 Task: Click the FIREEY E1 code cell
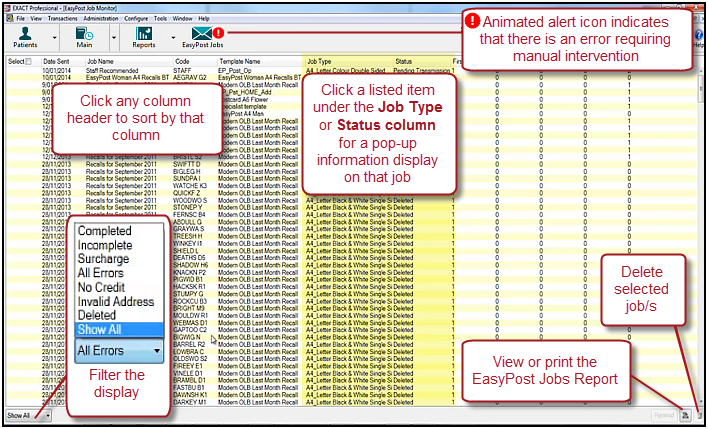pyautogui.click(x=188, y=366)
